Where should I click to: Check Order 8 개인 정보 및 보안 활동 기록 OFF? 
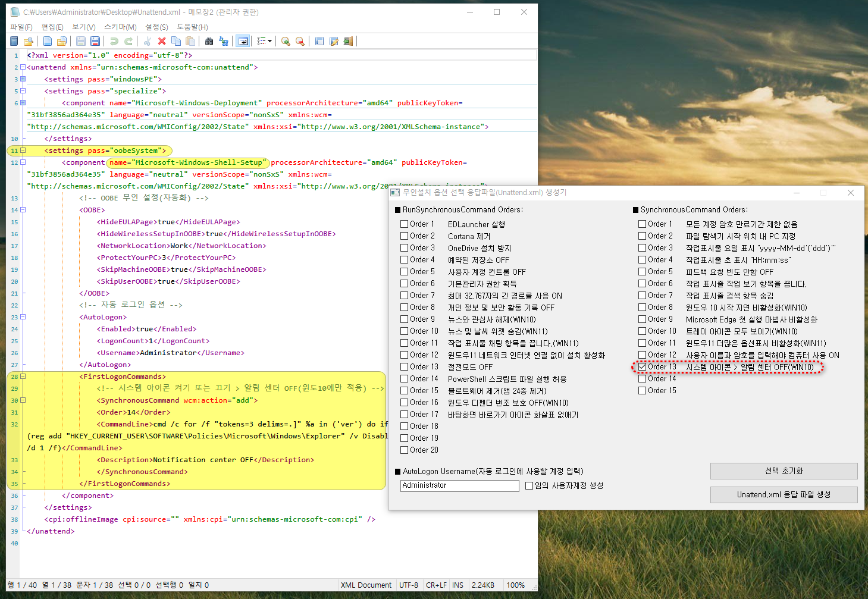click(404, 308)
